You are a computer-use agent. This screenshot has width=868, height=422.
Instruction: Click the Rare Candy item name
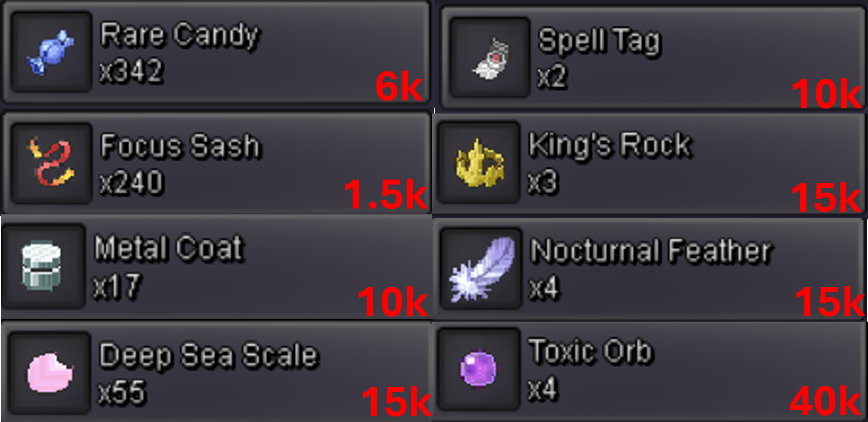(179, 35)
